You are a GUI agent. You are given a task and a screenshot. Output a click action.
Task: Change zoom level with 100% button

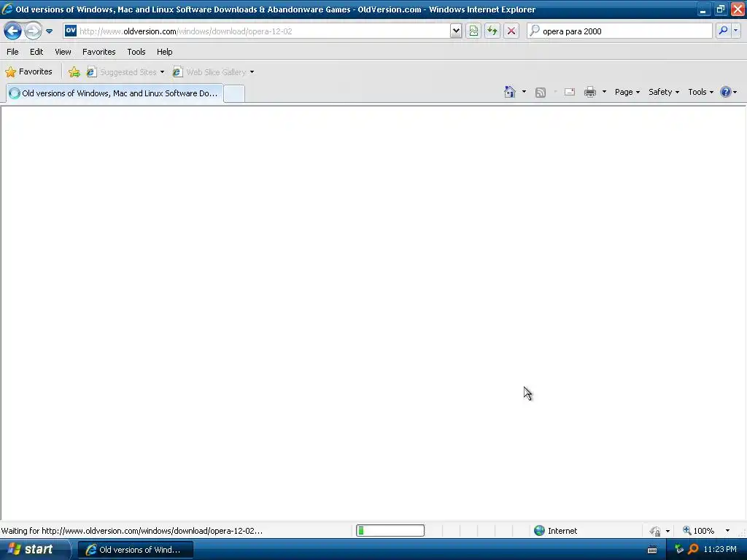(698, 531)
